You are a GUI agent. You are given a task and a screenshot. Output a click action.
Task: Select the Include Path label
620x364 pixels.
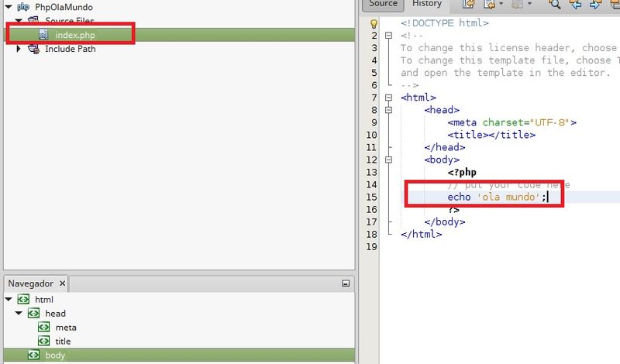[x=70, y=49]
